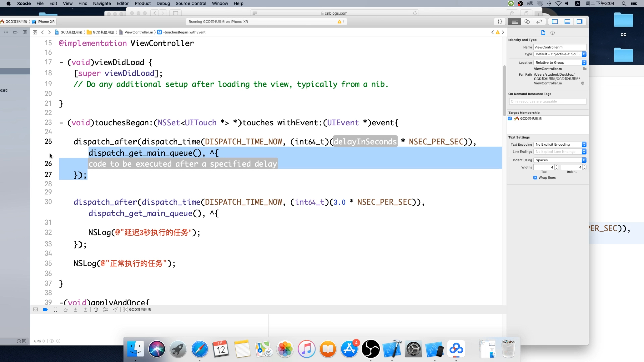Switch to the Version editor

pos(539,22)
